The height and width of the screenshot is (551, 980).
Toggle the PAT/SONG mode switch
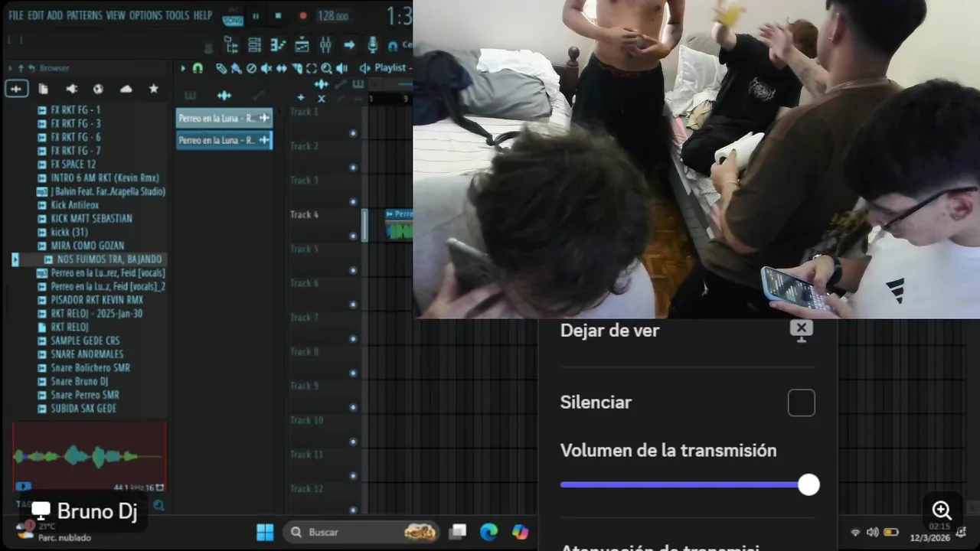[232, 16]
